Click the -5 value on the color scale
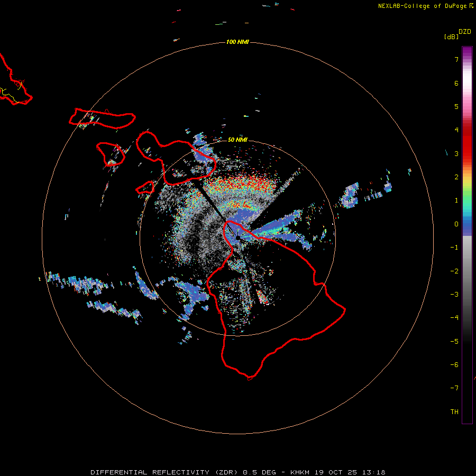476x476 pixels. [x=454, y=342]
